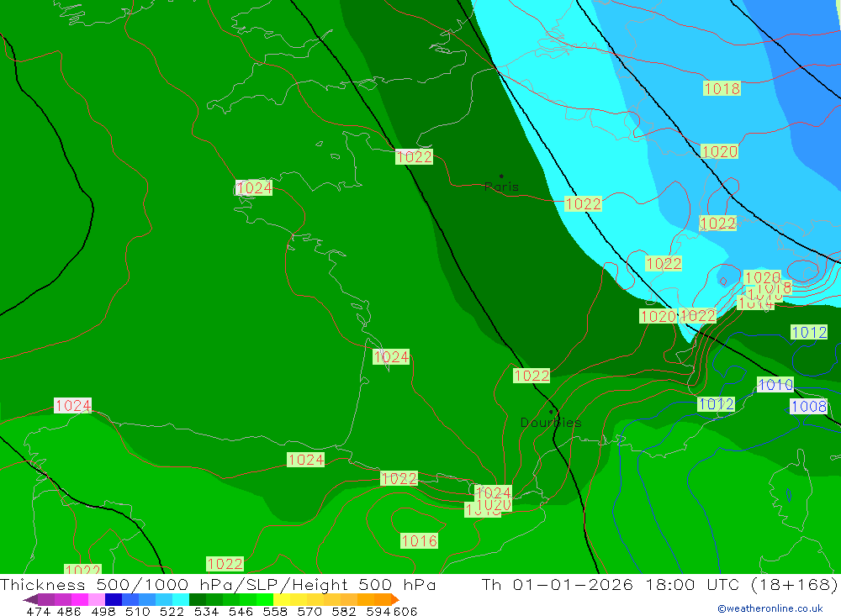Viewport: 841px width, 616px height.
Task: Click the map title 'Thickness 500/1000 hPa/SLP/Height 500 hPa'
Action: tap(218, 584)
